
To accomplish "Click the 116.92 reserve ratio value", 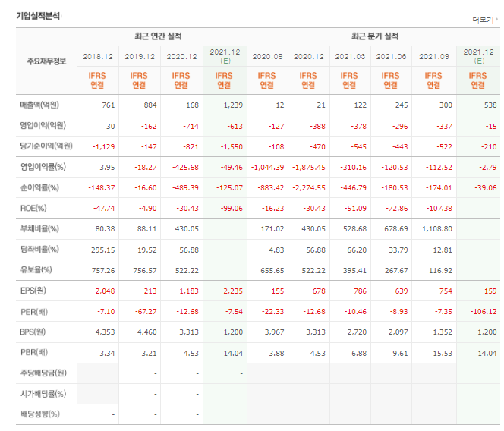I will 440,271.
